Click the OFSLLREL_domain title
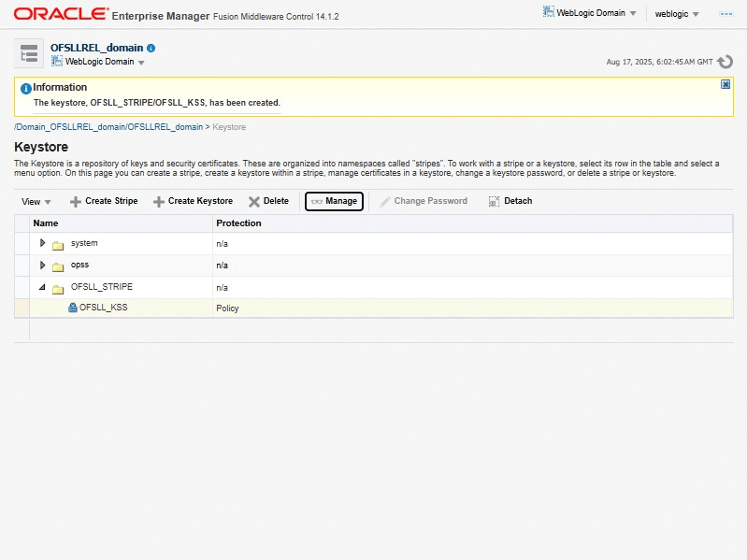747x560 pixels. coord(96,48)
